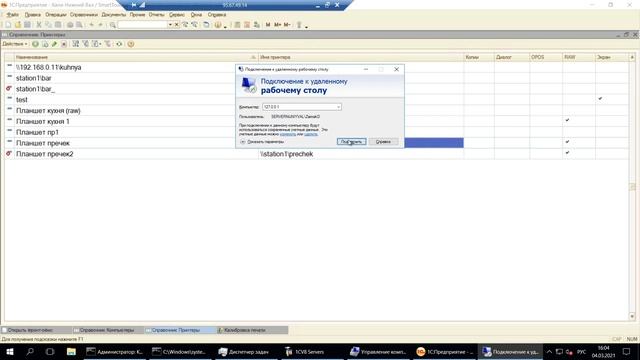Open the Сервис menu
This screenshot has height=360, width=640.
177,15
